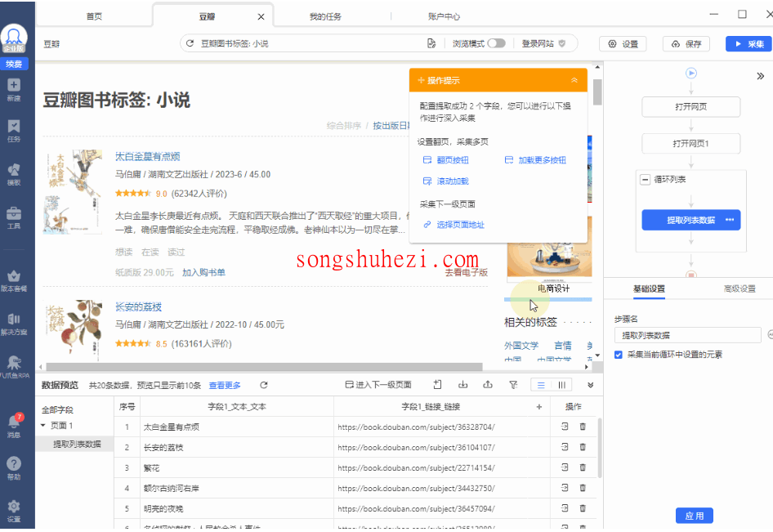Click the 采集 button
The image size is (773, 532).
[748, 44]
